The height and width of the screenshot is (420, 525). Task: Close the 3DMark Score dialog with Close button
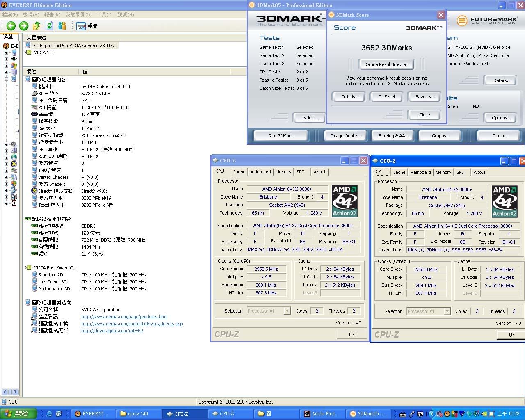(x=425, y=115)
